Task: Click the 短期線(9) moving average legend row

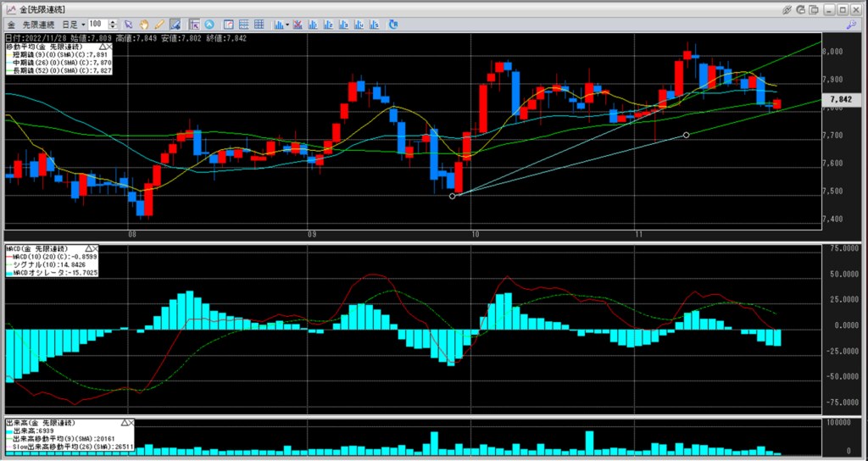Action: tap(58, 55)
